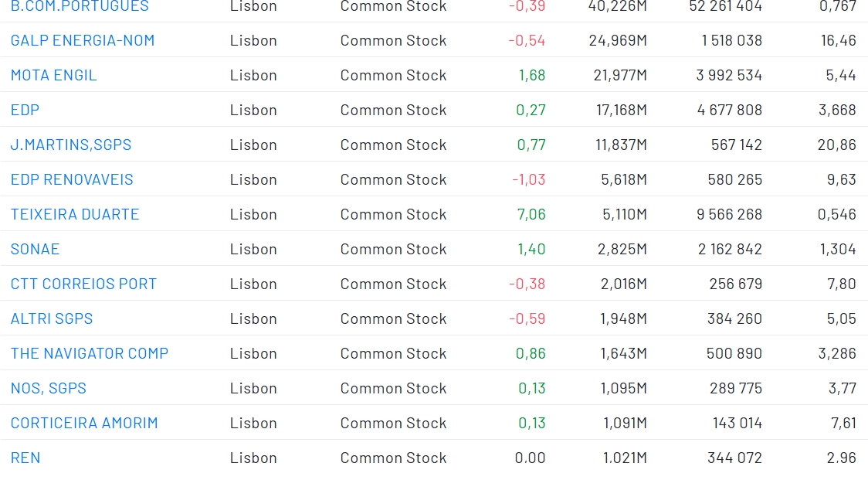The height and width of the screenshot is (480, 868).
Task: Click the TEIXEIRA DUARTE link
Action: (x=75, y=214)
